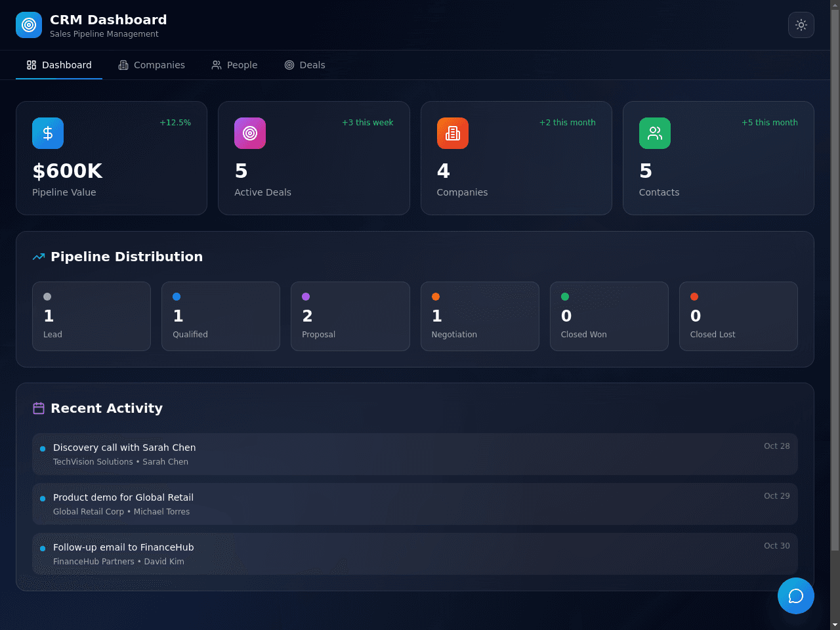The width and height of the screenshot is (840, 630).
Task: Click the blue dot beside Follow-up email
Action: 43,549
